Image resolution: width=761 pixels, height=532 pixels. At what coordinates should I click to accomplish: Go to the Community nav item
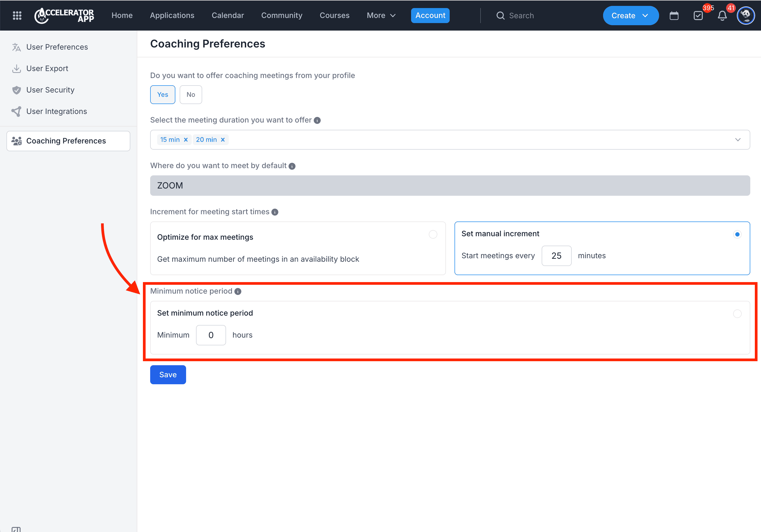coord(281,16)
